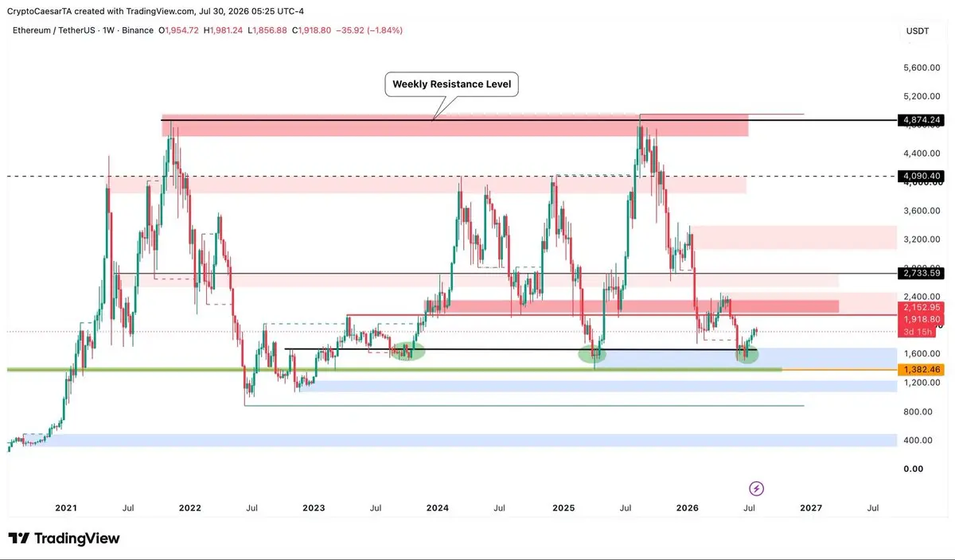Image resolution: width=955 pixels, height=560 pixels.
Task: Click the 2,733.59 price label
Action: pyautogui.click(x=922, y=273)
